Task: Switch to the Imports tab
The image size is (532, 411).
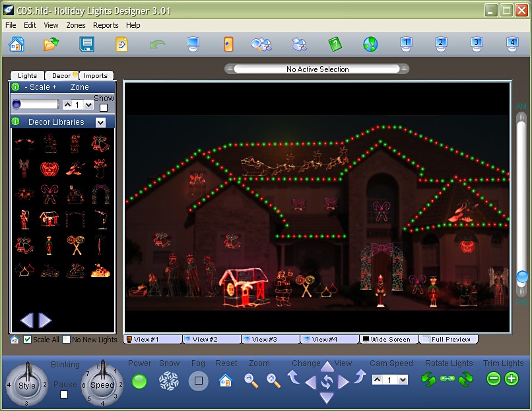Action: coord(96,75)
